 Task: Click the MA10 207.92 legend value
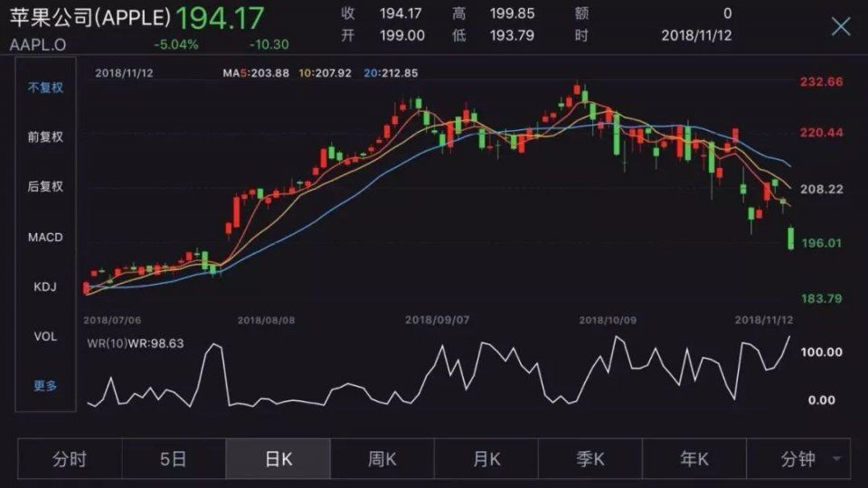(x=325, y=73)
